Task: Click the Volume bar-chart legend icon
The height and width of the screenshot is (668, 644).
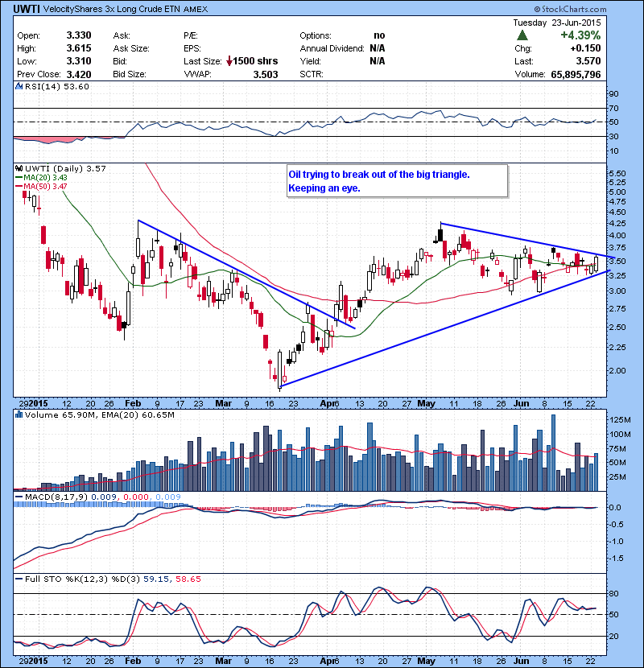Action: [x=19, y=414]
